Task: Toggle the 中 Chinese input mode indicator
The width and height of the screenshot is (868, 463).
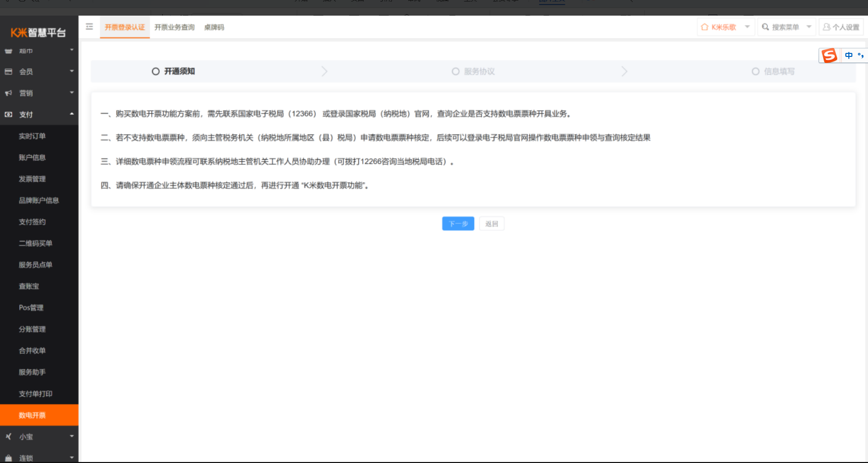Action: point(849,55)
